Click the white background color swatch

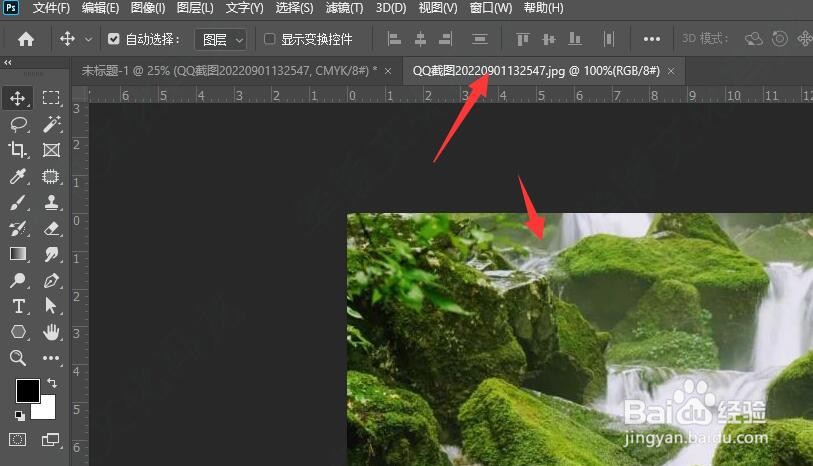point(47,411)
